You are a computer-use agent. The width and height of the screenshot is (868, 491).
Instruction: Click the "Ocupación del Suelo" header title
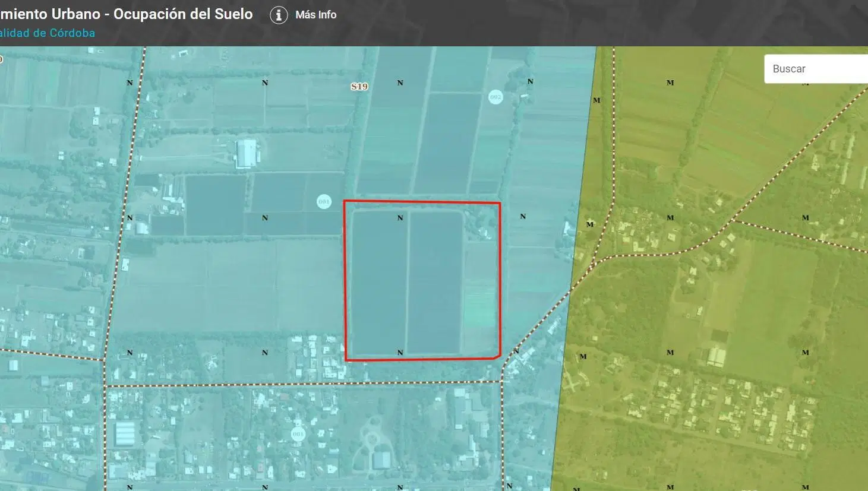coord(183,14)
